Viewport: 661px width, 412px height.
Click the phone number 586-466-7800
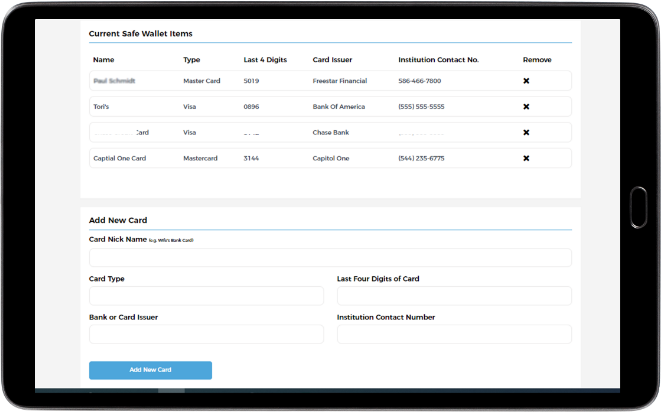(419, 81)
